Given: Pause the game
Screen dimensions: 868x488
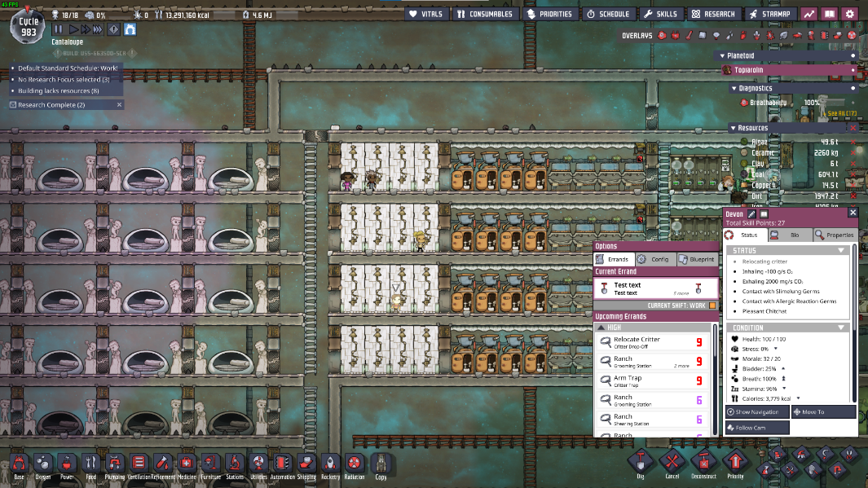Looking at the screenshot, I should pyautogui.click(x=58, y=29).
